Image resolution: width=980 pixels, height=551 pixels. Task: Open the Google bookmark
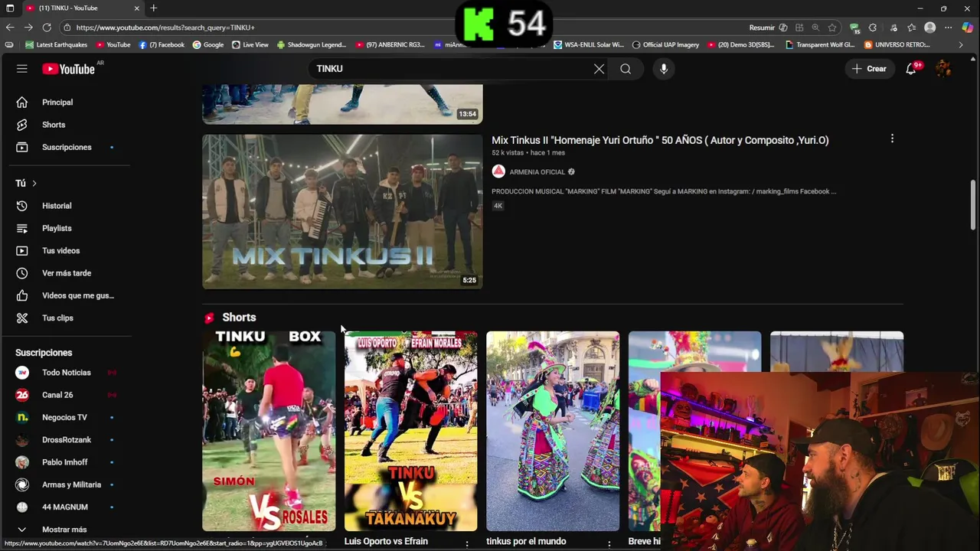[208, 45]
